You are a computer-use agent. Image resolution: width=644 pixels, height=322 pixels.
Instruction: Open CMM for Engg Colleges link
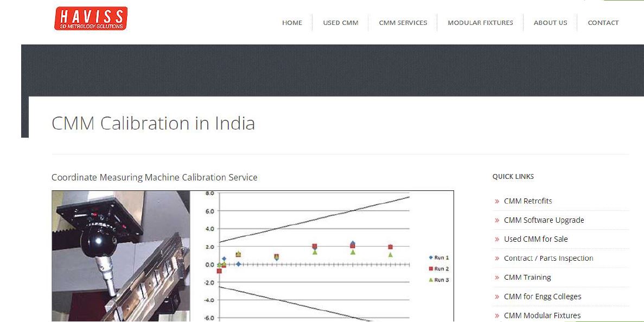point(542,297)
